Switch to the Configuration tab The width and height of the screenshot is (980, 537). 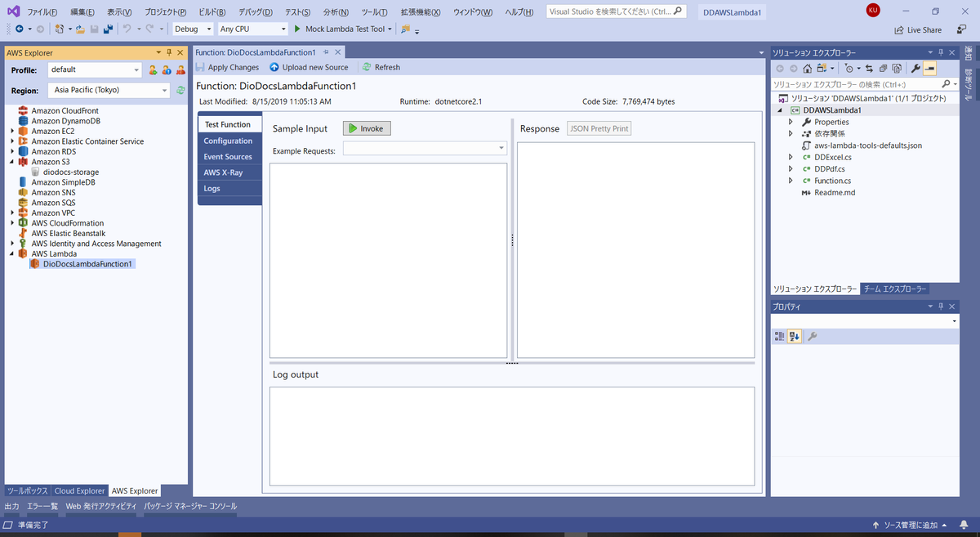click(229, 141)
